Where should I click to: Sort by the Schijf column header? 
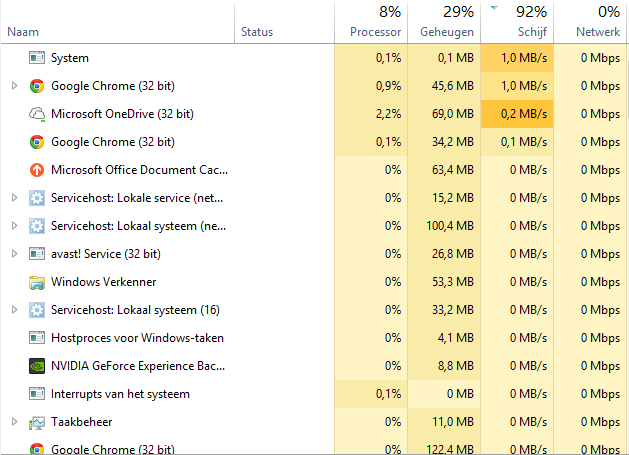point(517,22)
